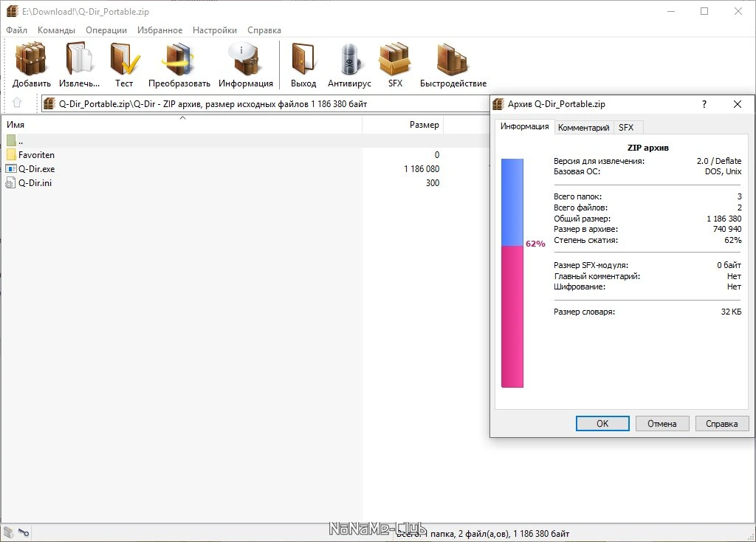
Task: Open the Справка menu
Action: tap(264, 30)
